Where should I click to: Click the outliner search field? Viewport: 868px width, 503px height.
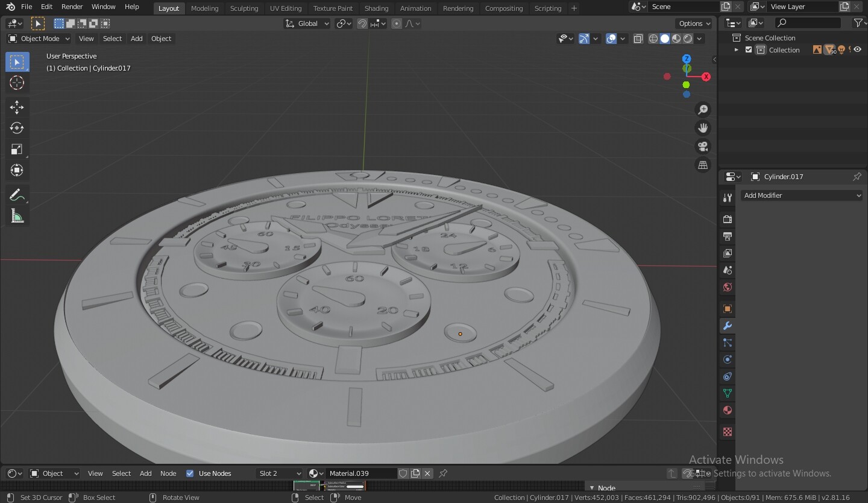pos(808,23)
